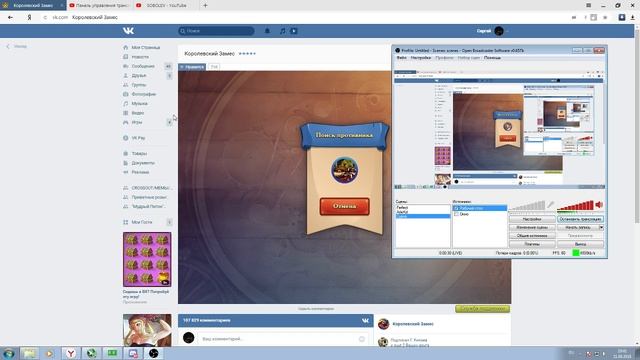Open the Мудрый Питон group link

pos(148,207)
